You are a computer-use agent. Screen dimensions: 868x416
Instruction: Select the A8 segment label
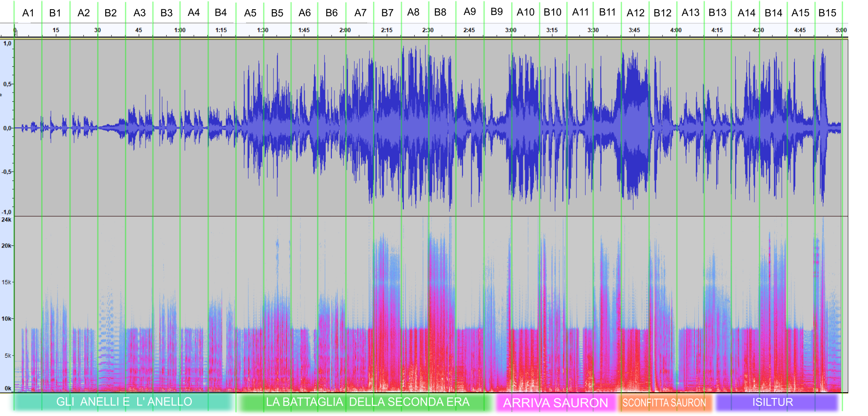click(x=413, y=12)
